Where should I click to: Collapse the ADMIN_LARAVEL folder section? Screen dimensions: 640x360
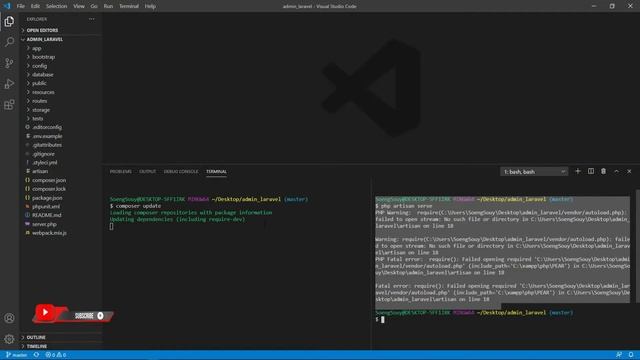pyautogui.click(x=61, y=39)
